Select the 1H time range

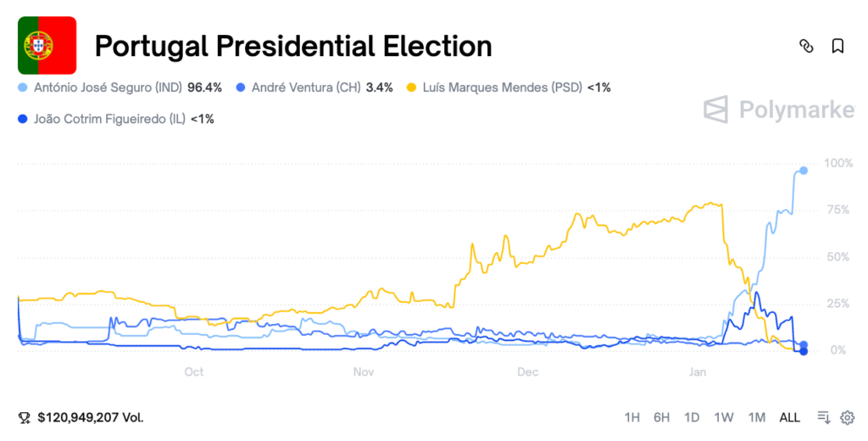[632, 417]
